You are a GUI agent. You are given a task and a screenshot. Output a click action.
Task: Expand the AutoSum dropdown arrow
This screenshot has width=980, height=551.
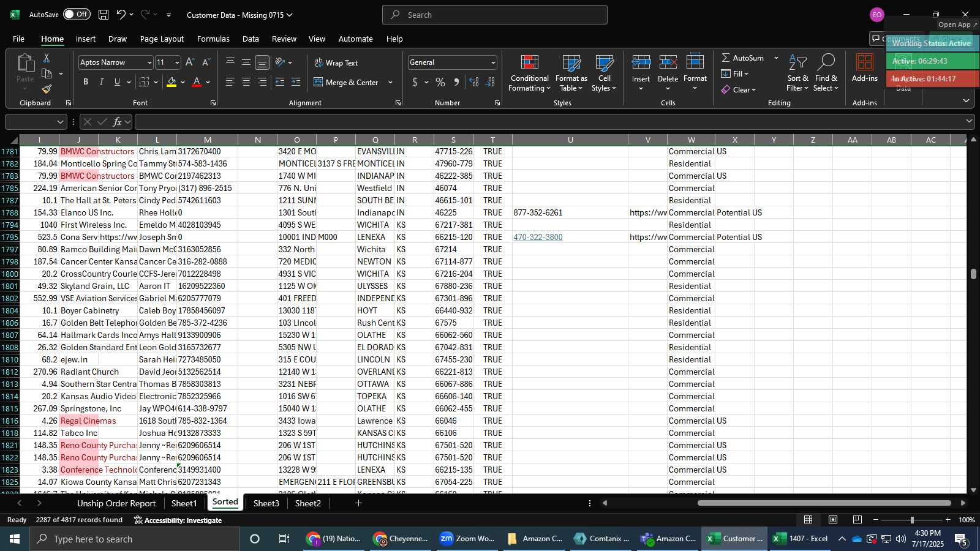(x=776, y=58)
